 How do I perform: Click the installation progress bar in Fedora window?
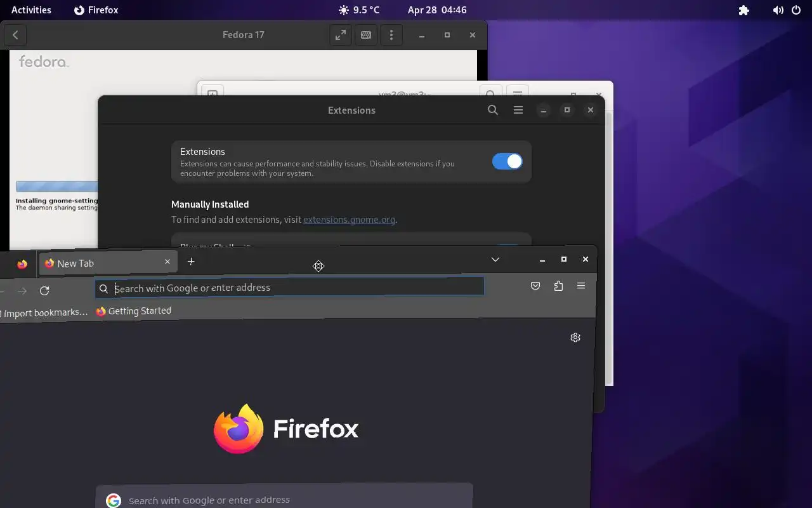(x=57, y=187)
